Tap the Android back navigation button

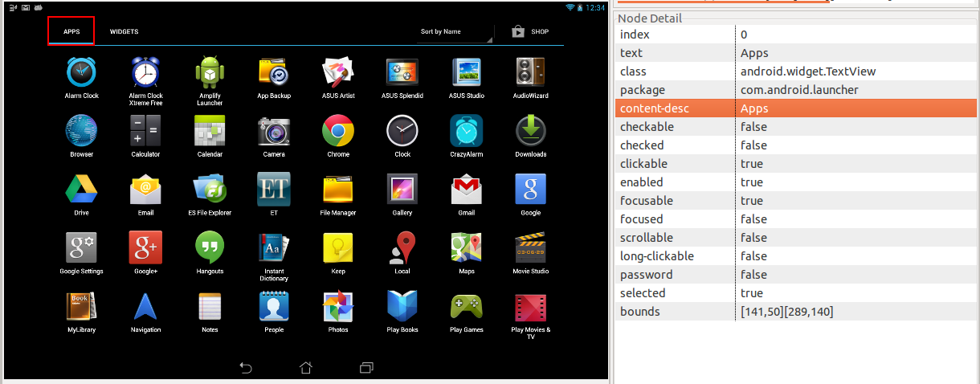pyautogui.click(x=247, y=368)
